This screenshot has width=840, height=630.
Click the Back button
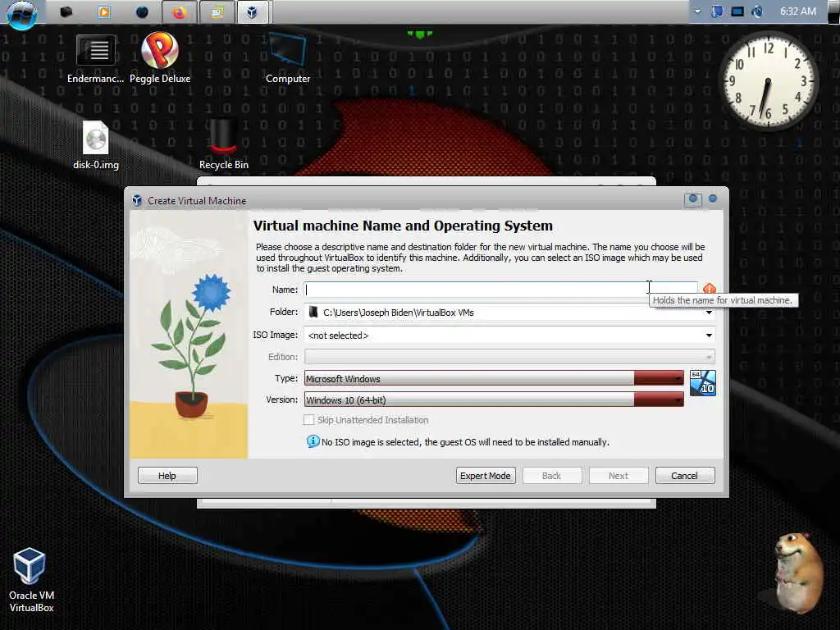[x=552, y=475]
